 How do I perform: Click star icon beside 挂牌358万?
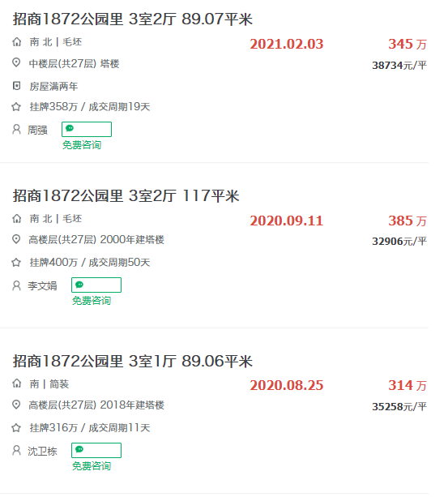pyautogui.click(x=16, y=107)
